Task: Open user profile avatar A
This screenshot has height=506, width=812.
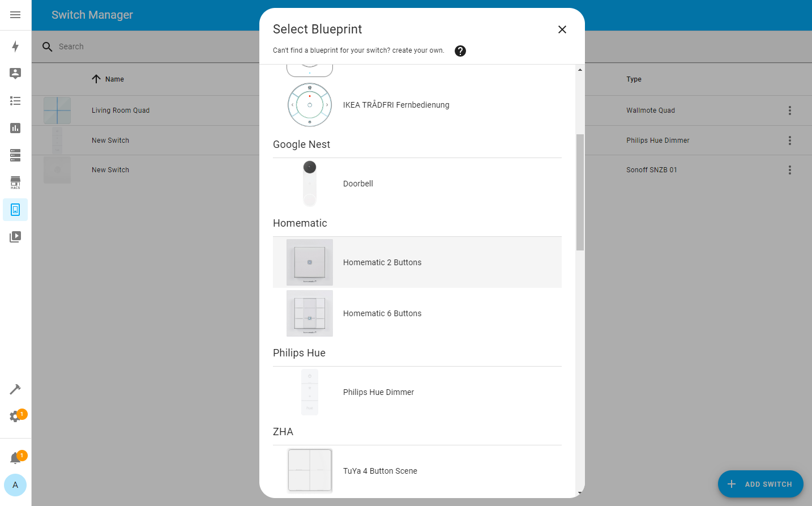Action: click(15, 485)
